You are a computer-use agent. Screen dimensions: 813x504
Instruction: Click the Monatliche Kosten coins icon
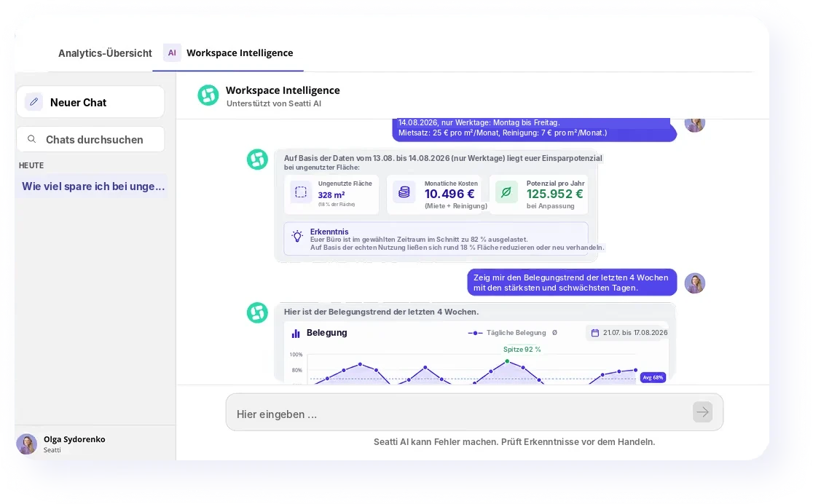click(x=404, y=192)
